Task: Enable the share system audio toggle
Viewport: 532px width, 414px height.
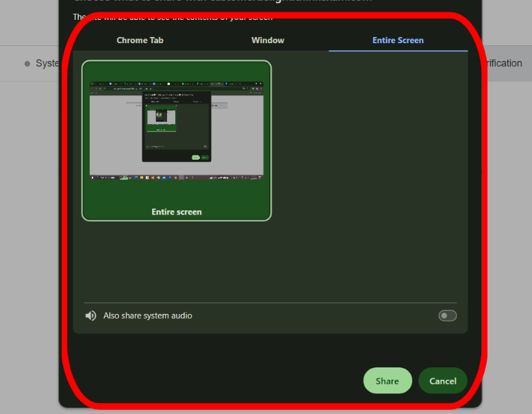Action: pyautogui.click(x=447, y=316)
